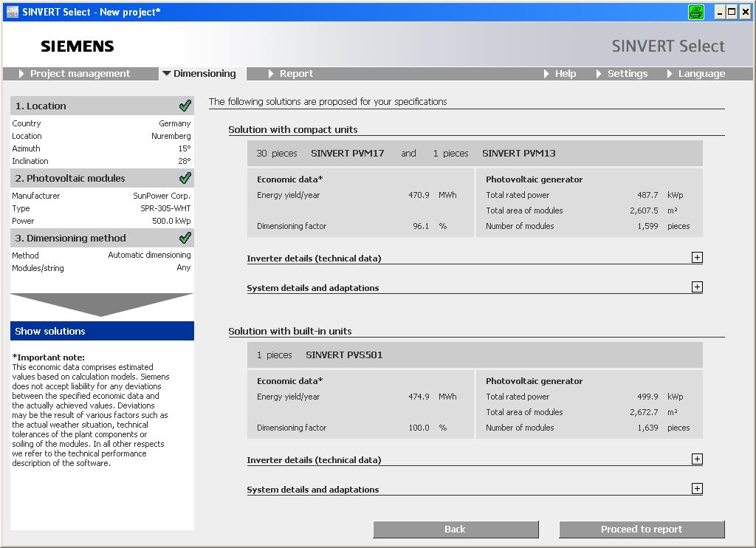Expand System details for compact units solution
This screenshot has width=756, height=548.
click(697, 287)
